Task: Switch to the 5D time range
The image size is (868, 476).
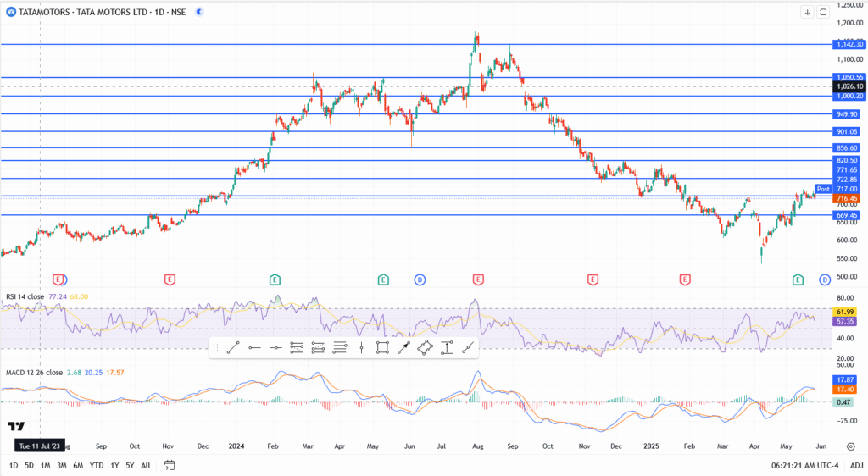Action: point(29,466)
